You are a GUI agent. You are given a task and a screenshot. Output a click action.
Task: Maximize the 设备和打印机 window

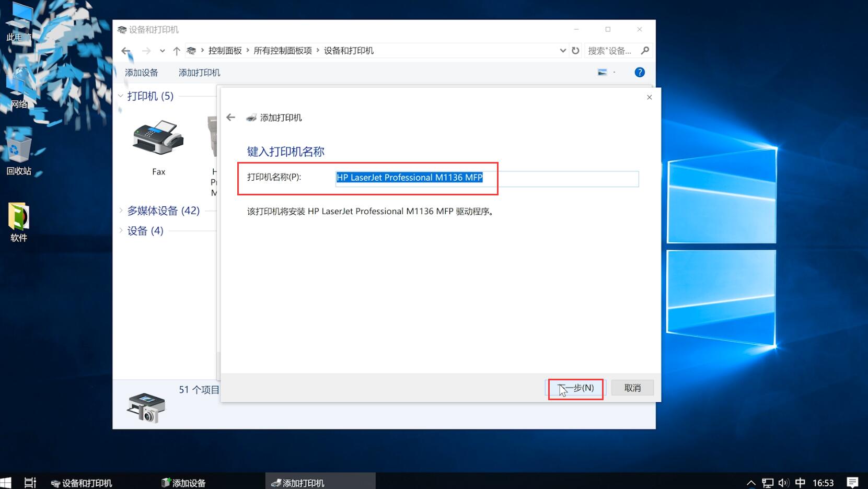608,29
